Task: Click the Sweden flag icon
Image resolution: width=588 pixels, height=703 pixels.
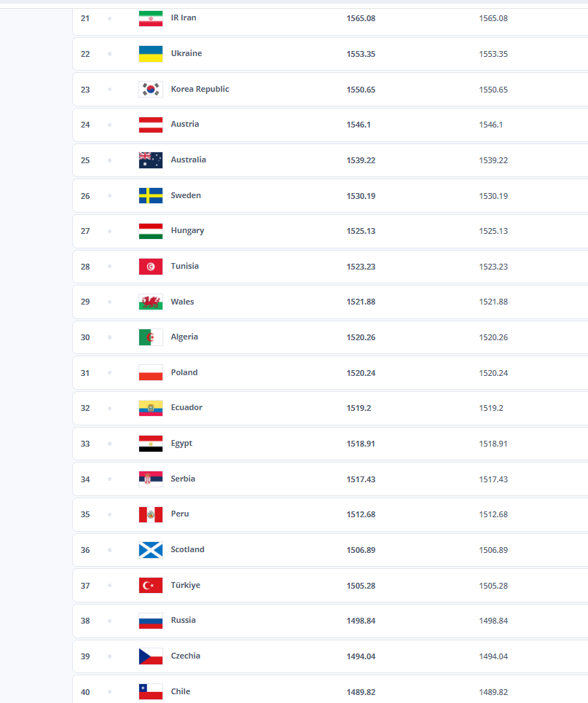Action: (151, 195)
